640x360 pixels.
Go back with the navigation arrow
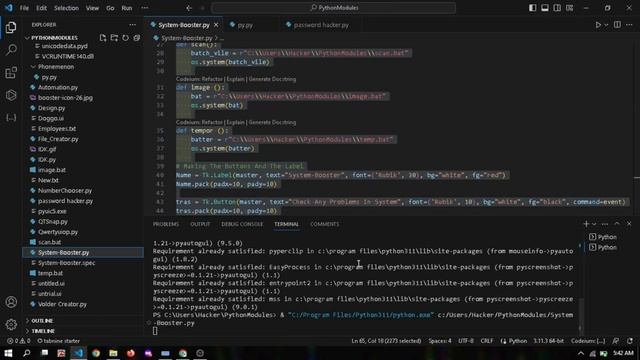click(x=189, y=8)
